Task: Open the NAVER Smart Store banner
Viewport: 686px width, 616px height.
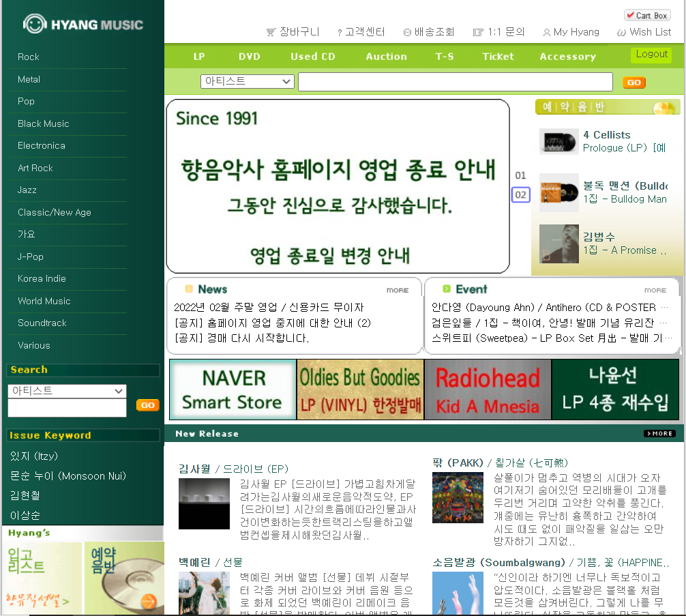Action: [x=233, y=390]
